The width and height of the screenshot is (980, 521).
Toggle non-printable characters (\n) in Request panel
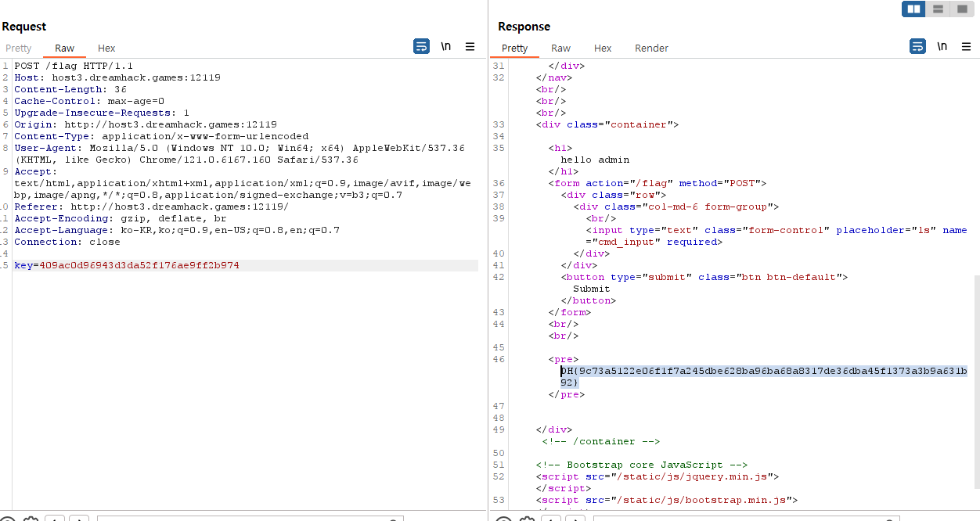point(445,47)
